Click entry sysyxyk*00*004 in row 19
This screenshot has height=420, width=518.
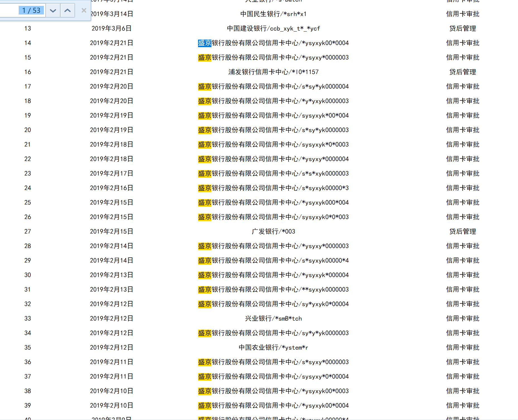273,115
